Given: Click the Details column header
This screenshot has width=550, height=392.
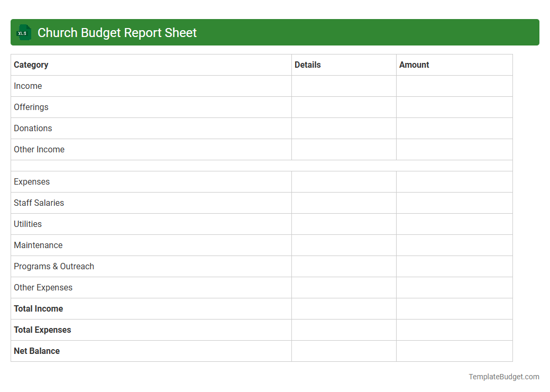Looking at the screenshot, I should pyautogui.click(x=307, y=65).
